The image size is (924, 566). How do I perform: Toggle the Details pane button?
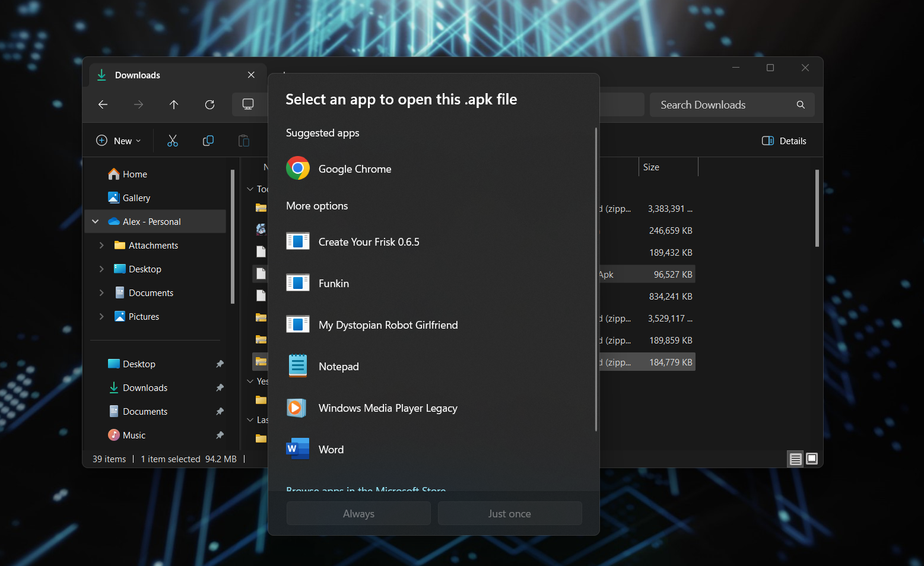point(784,141)
